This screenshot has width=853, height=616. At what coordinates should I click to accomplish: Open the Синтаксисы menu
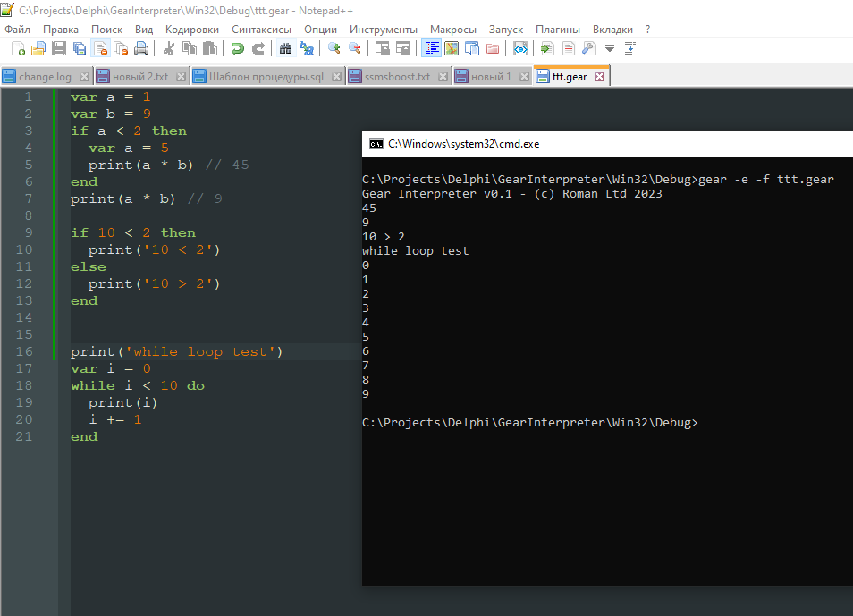tap(262, 29)
